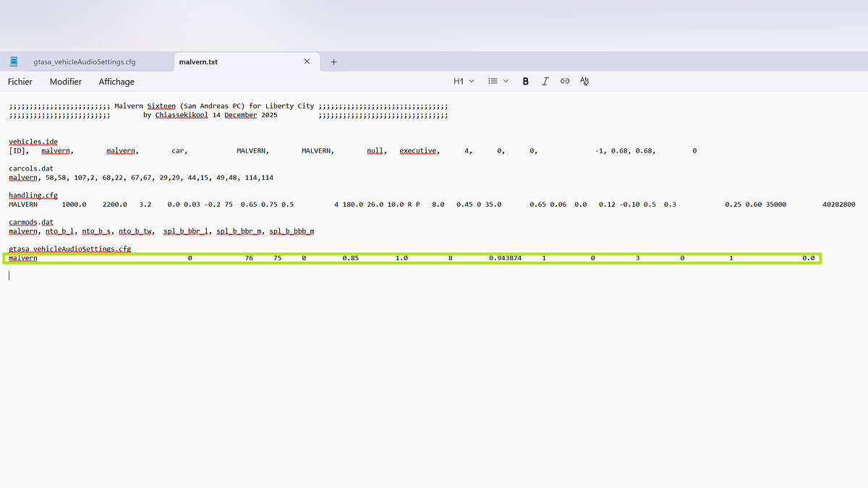
Task: Clear formatting with the eraser icon
Action: click(x=584, y=82)
